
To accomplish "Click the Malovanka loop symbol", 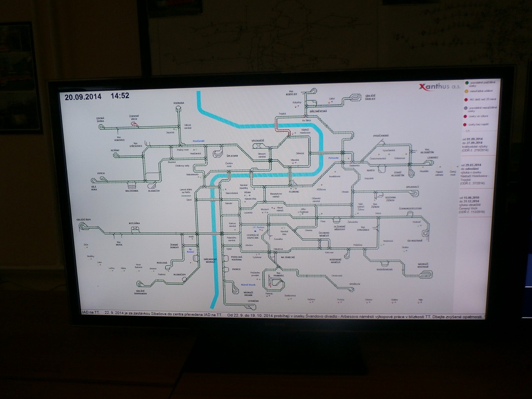I will (x=131, y=185).
